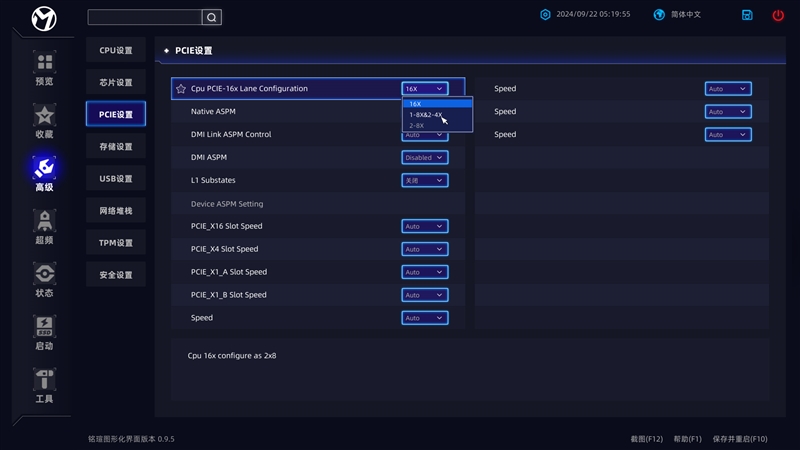The image size is (800, 450).
Task: Click the 保存并重启(F10) button
Action: [x=740, y=439]
